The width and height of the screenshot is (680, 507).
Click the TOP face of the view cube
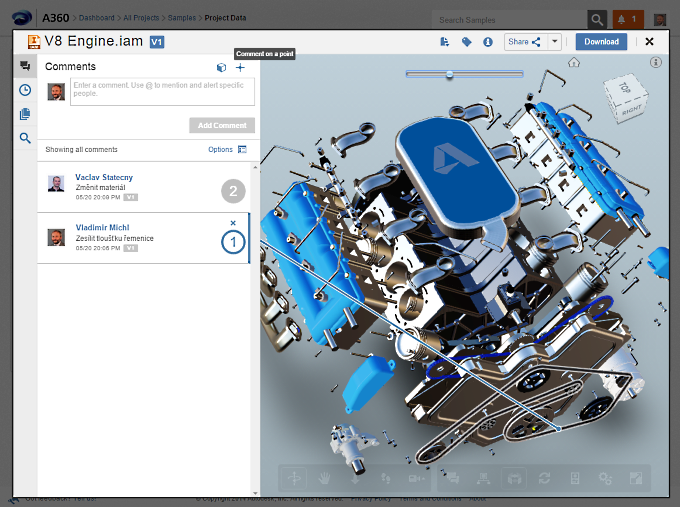[624, 88]
